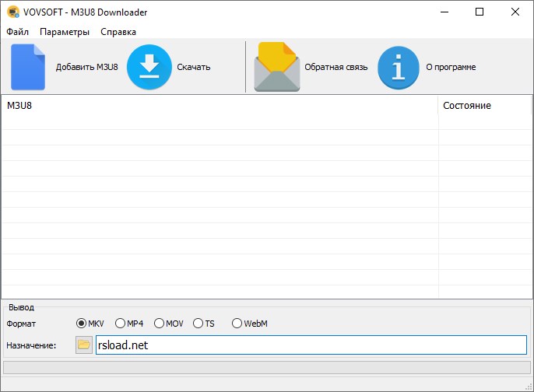Sort by the M3U8 column header
534x392 pixels.
coord(218,106)
